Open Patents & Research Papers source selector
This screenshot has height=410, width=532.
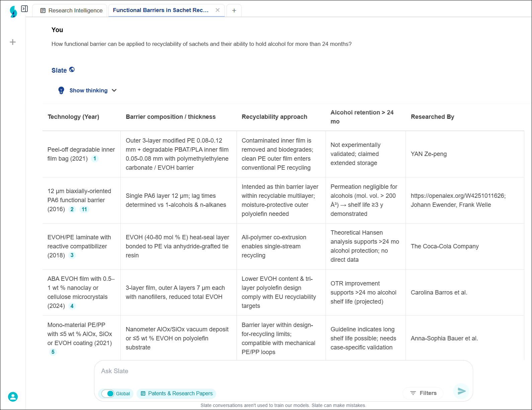point(177,394)
